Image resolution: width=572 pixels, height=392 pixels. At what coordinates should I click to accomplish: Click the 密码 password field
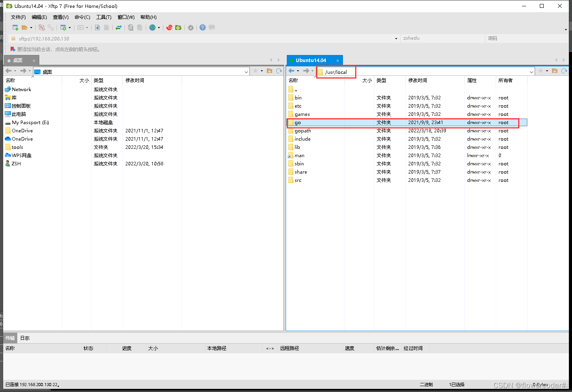(526, 38)
